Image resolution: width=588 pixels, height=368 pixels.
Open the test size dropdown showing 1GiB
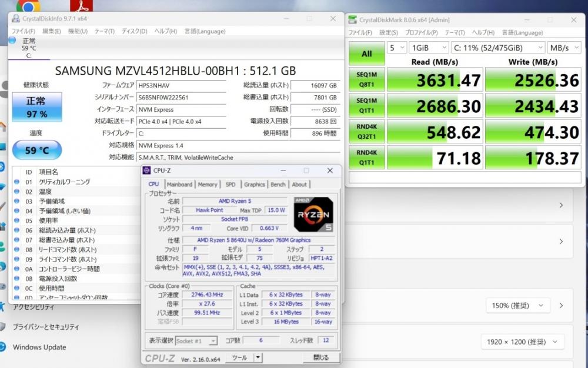click(429, 48)
